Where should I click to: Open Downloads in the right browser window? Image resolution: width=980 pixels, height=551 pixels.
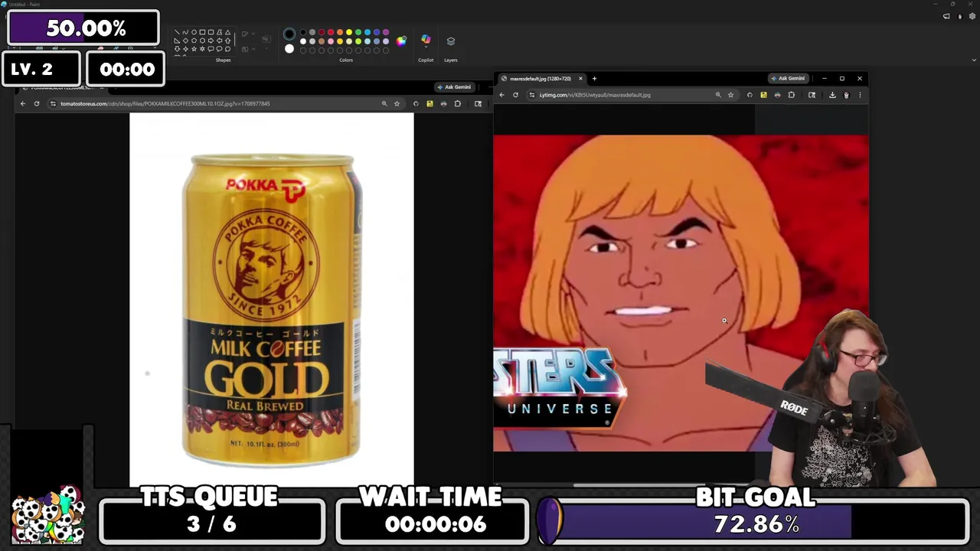[x=832, y=95]
